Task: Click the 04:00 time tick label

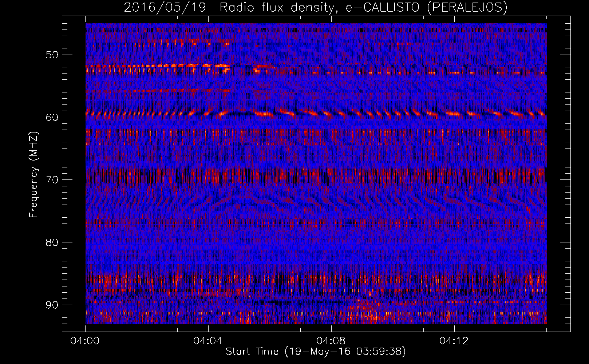Action: (85, 341)
